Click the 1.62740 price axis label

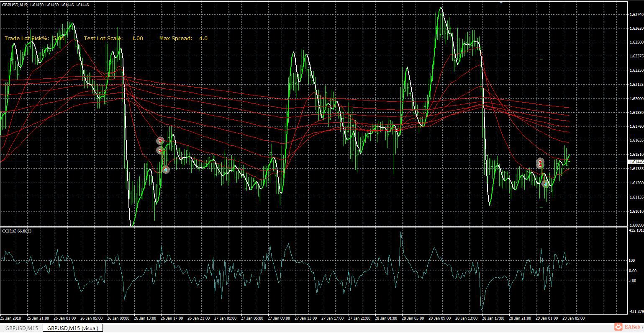pos(636,14)
